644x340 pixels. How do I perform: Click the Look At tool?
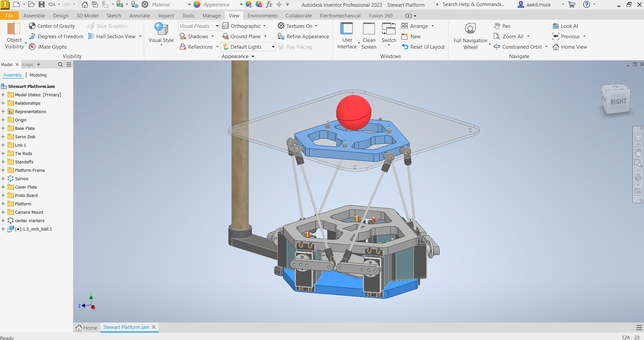coord(565,26)
